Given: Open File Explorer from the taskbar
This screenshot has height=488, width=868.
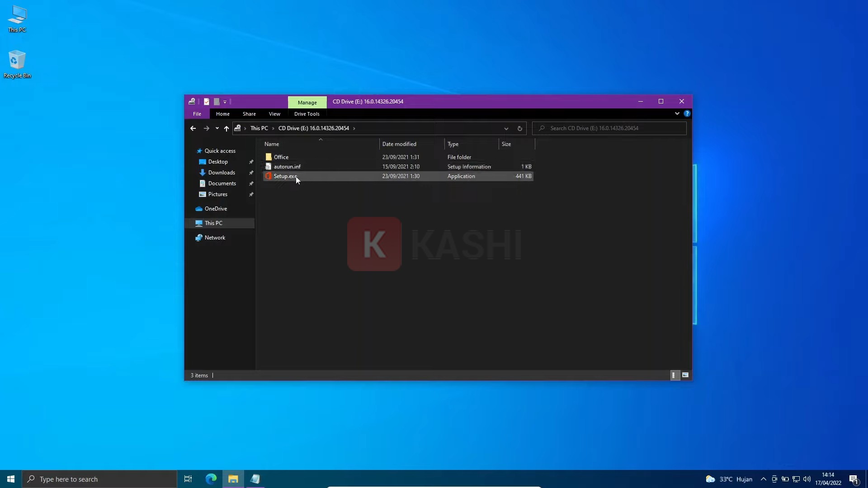Looking at the screenshot, I should click(x=233, y=479).
